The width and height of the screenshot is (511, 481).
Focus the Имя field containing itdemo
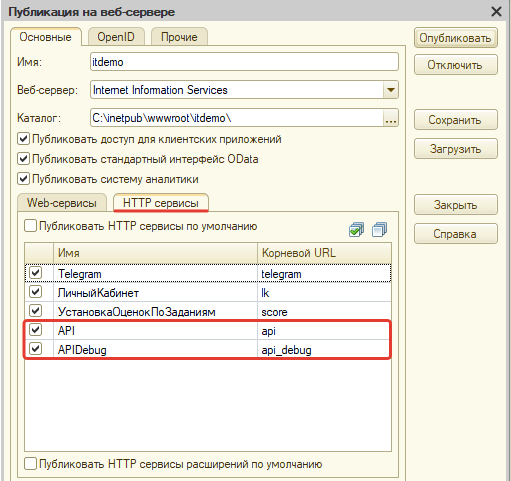244,62
